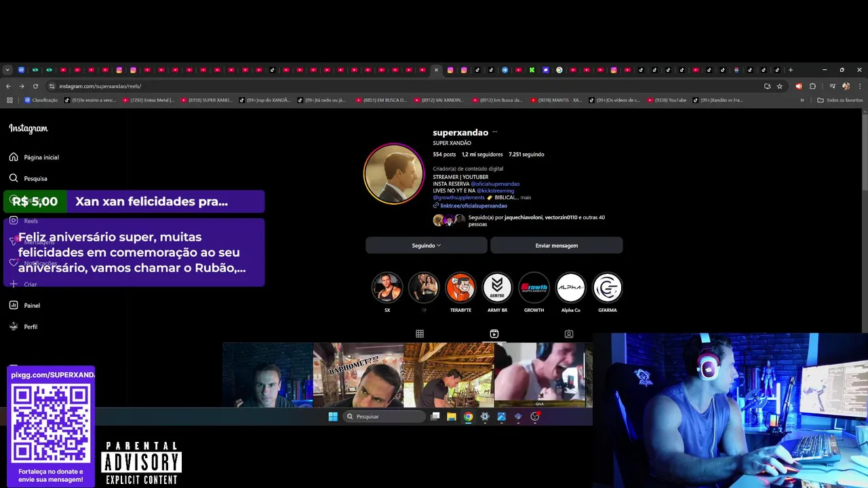Open Criar in the Instagram sidebar
Screen dimensions: 868x488
23,285
